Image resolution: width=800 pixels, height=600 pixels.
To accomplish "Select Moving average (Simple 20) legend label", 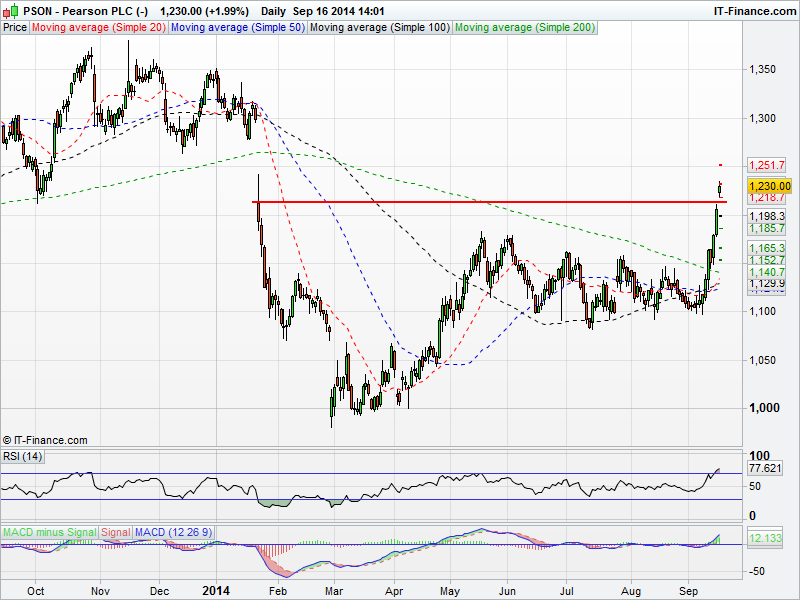I will [99, 28].
